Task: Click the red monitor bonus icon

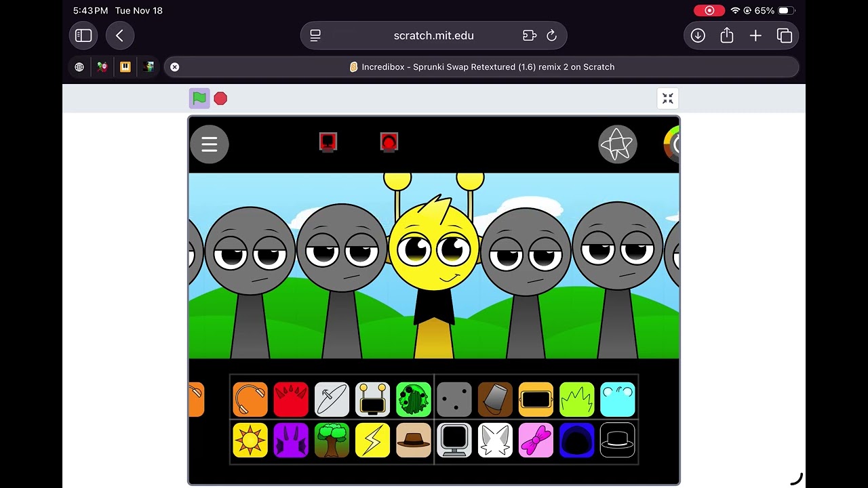Action: point(328,142)
